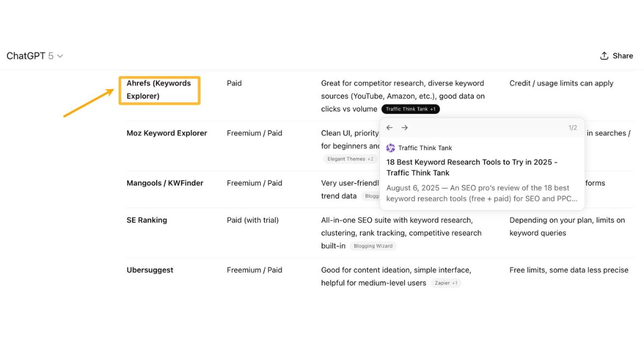This screenshot has width=644, height=337.
Task: Click the August 6, 2025 article snippet
Action: pos(482,193)
